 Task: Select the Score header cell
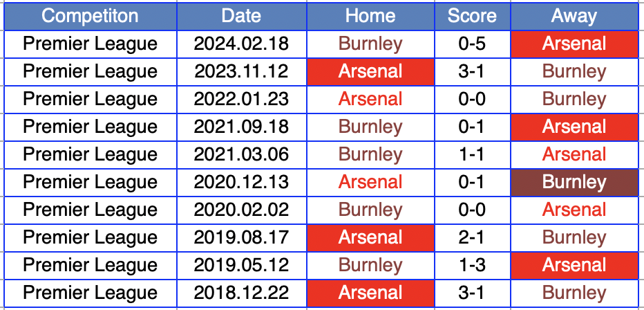pyautogui.click(x=472, y=16)
